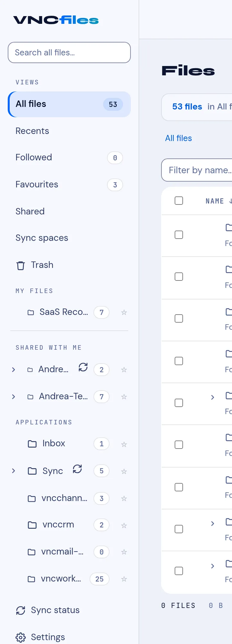Click the VNCfiles logo
Viewport: 232px width, 644px height.
56,20
